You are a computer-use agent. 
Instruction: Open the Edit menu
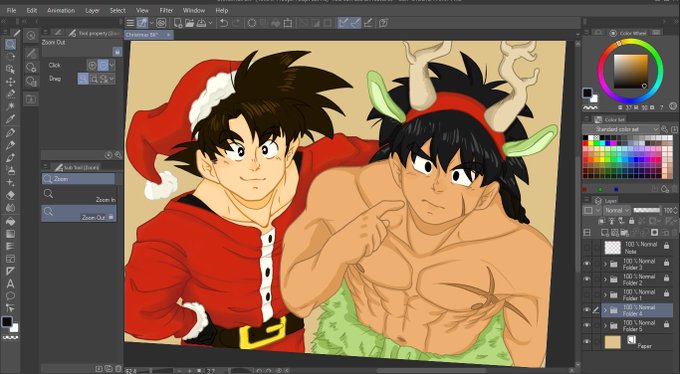pos(32,10)
